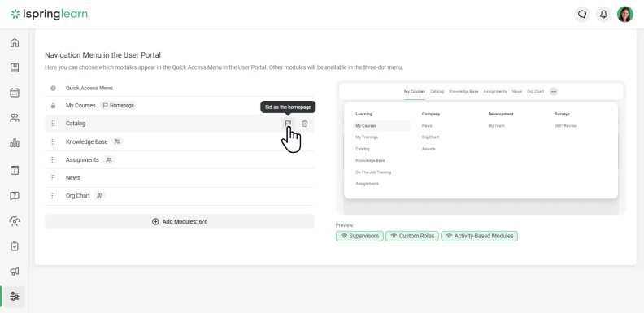Click My Trainings in preview Learning column
644x313 pixels.
[x=367, y=137]
